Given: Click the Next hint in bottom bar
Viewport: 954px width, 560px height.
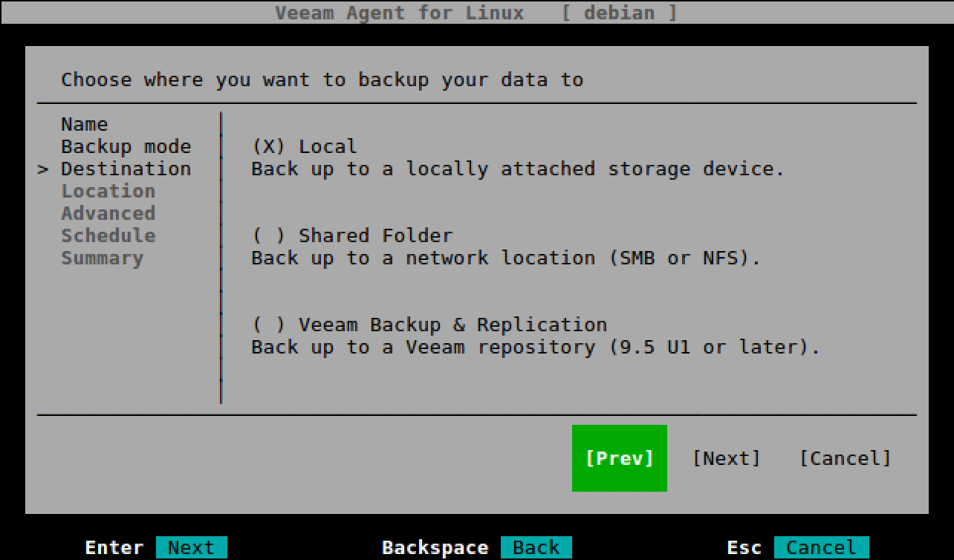Looking at the screenshot, I should 191,548.
